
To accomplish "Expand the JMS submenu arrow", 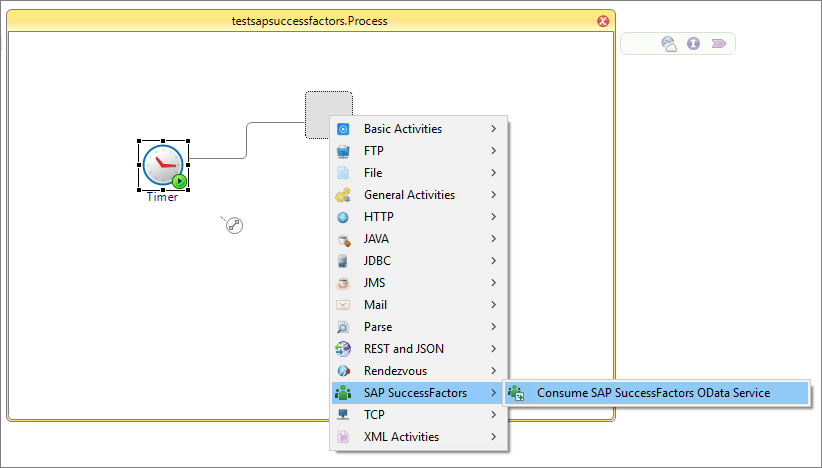I will pos(493,282).
